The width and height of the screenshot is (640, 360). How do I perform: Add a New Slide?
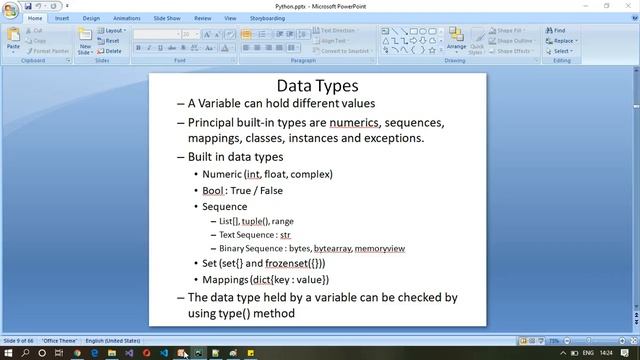coord(85,41)
